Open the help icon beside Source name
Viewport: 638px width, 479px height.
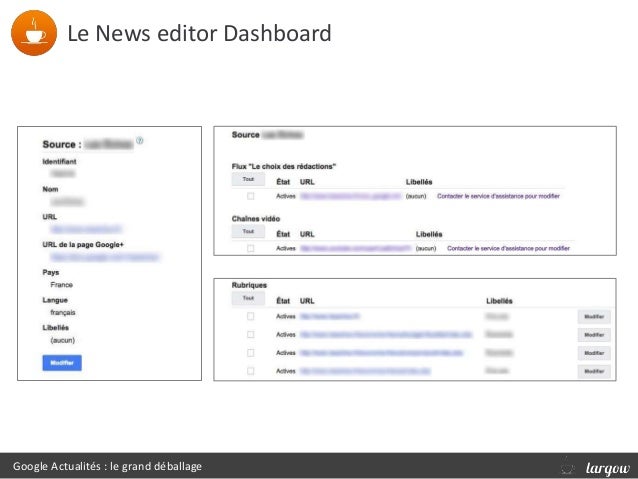point(140,141)
